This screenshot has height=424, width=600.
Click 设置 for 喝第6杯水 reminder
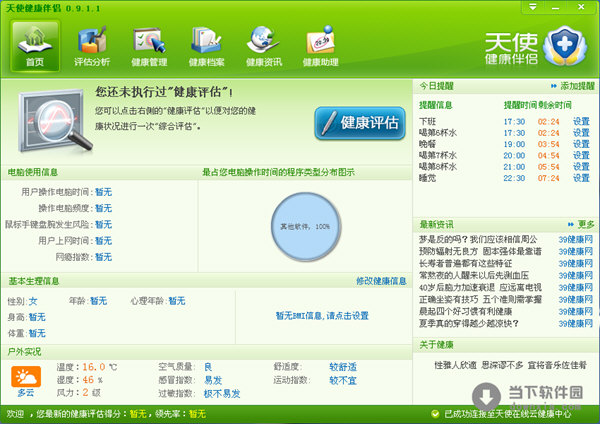581,133
